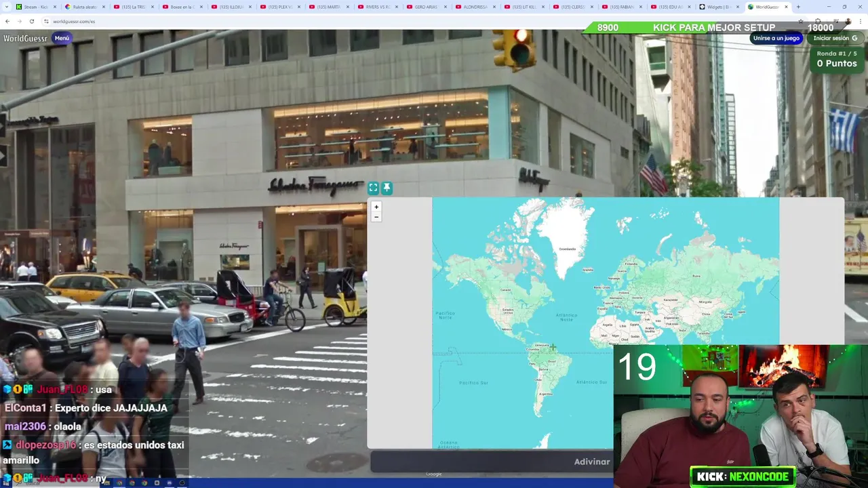
Task: Close the Ruleta aleatoria tab
Action: pos(103,7)
